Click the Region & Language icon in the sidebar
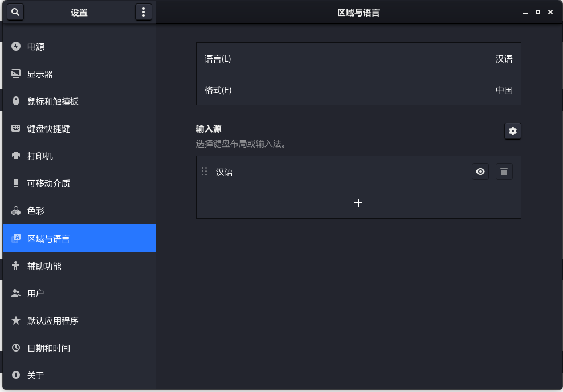 [16, 238]
